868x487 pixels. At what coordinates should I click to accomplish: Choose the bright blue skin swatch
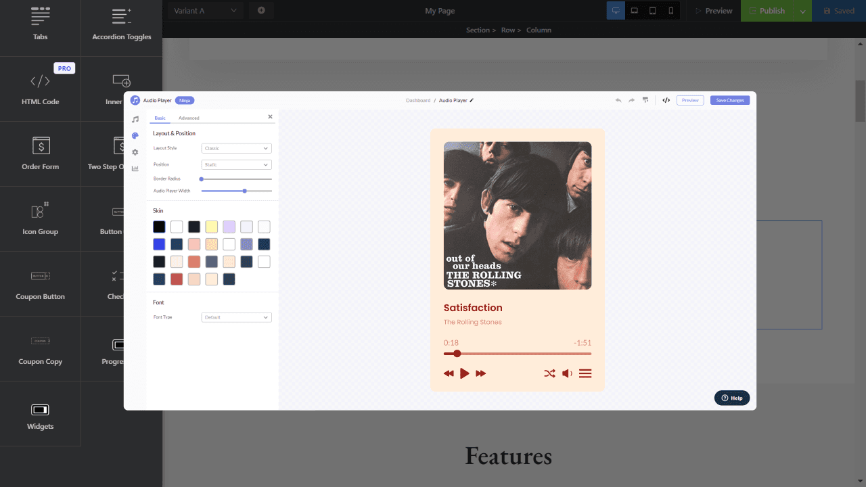click(159, 244)
